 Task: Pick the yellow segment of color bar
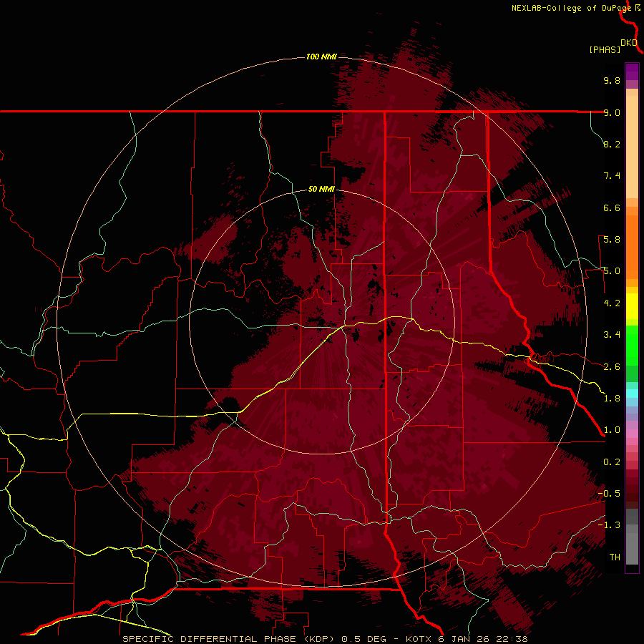pos(632,306)
